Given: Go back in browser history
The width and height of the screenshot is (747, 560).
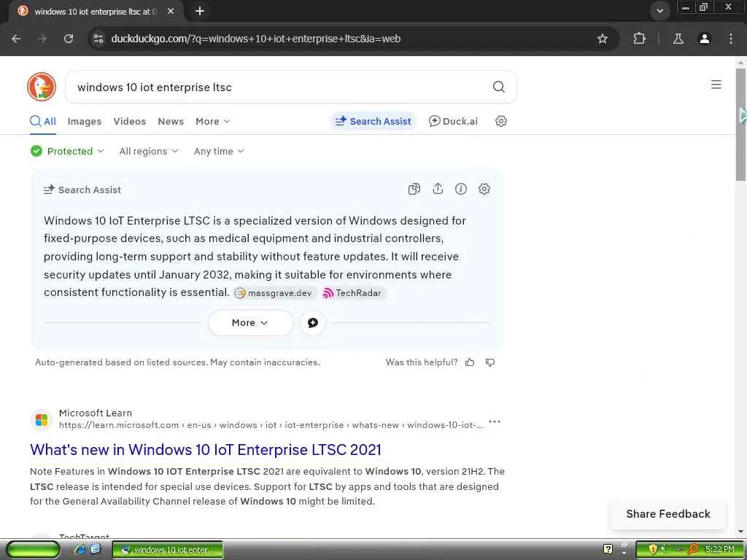Looking at the screenshot, I should pos(16,39).
